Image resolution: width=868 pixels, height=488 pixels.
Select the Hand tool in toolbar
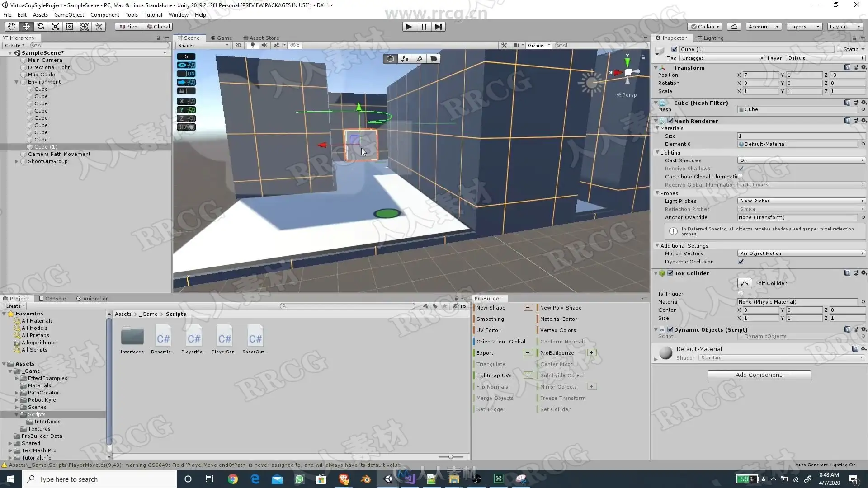pyautogui.click(x=12, y=27)
